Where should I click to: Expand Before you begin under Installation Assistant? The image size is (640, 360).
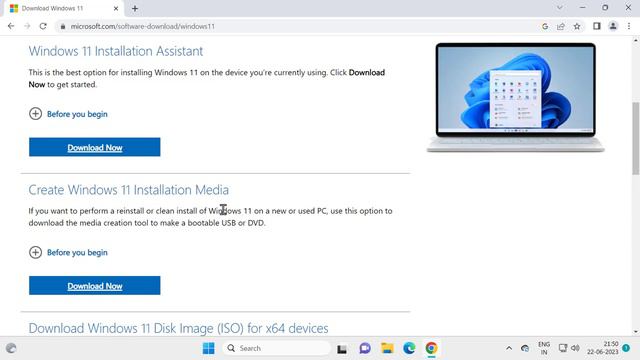(x=68, y=114)
